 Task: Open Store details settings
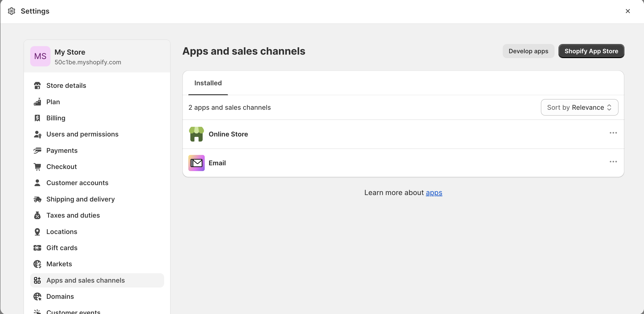coord(97,86)
